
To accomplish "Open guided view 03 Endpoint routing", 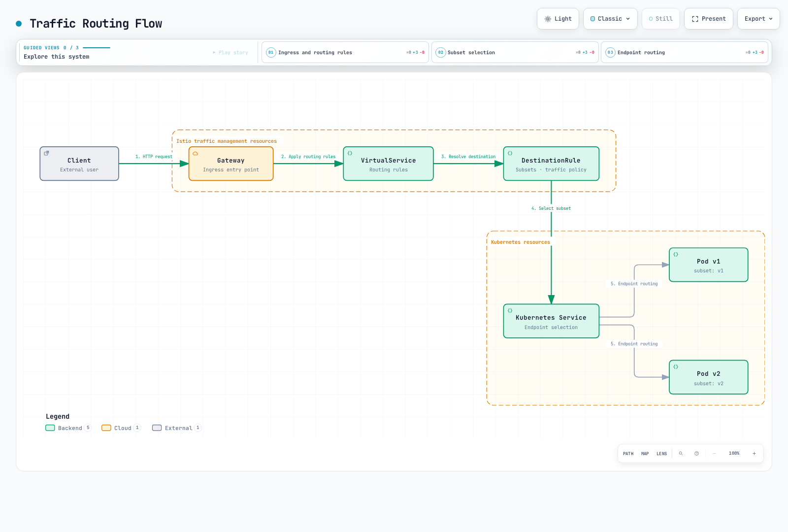I will tap(685, 52).
